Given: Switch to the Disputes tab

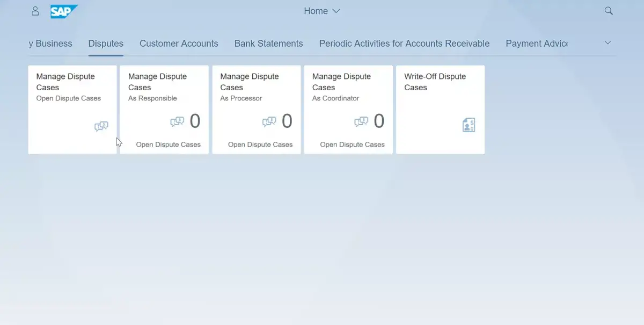Looking at the screenshot, I should [106, 44].
